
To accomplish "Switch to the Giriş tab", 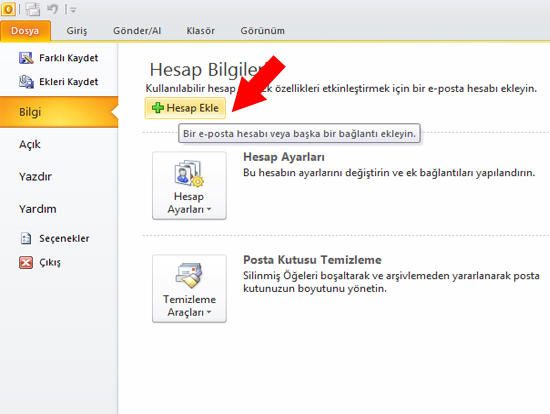I will tap(76, 31).
